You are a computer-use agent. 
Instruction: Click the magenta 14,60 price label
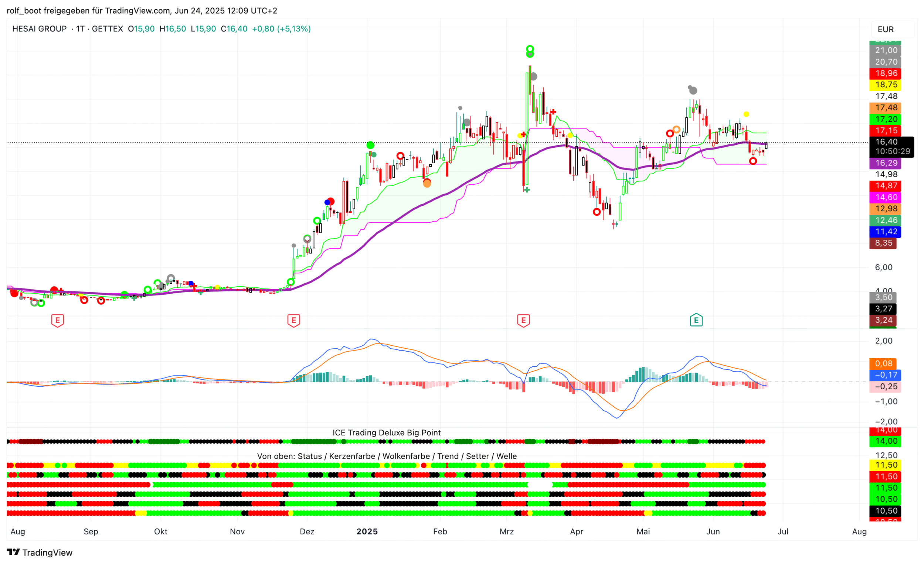coord(886,197)
